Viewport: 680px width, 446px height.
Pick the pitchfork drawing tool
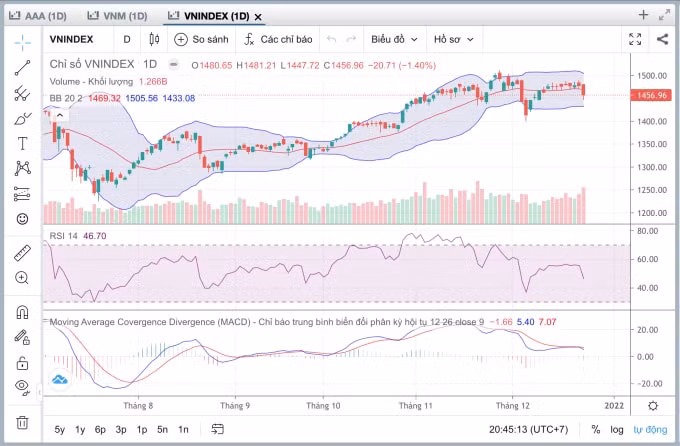click(x=22, y=93)
